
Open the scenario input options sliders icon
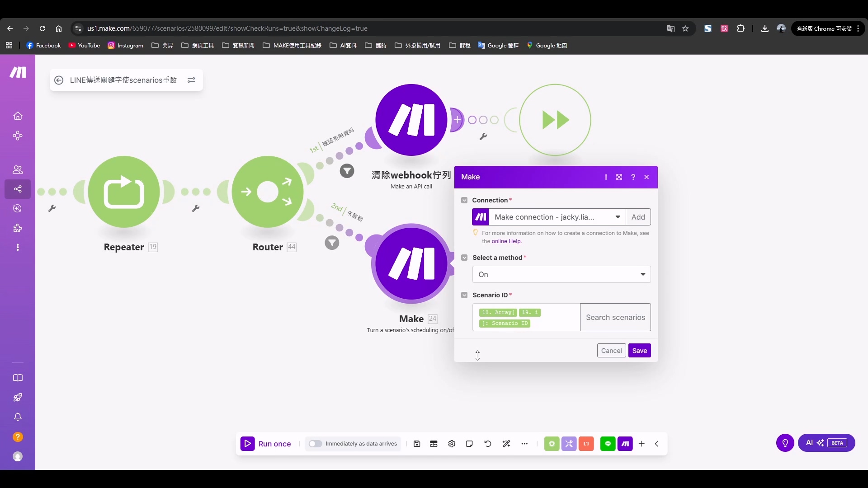(x=191, y=80)
